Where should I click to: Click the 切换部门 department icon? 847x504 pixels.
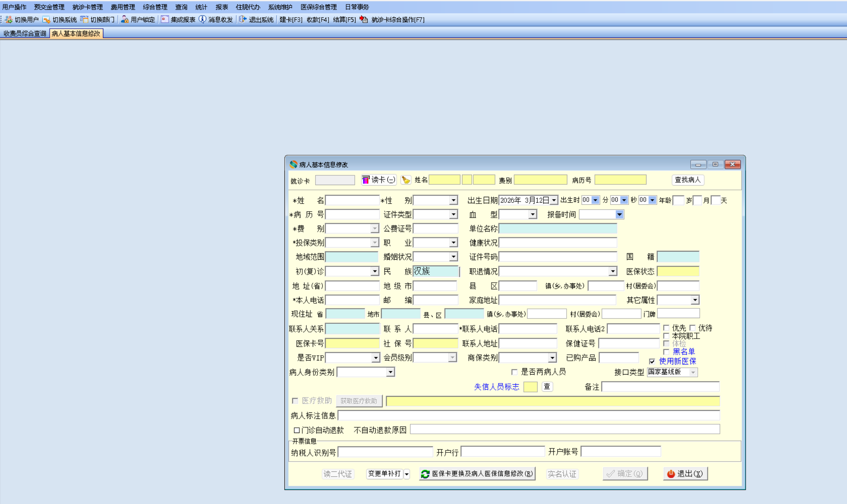coord(84,19)
